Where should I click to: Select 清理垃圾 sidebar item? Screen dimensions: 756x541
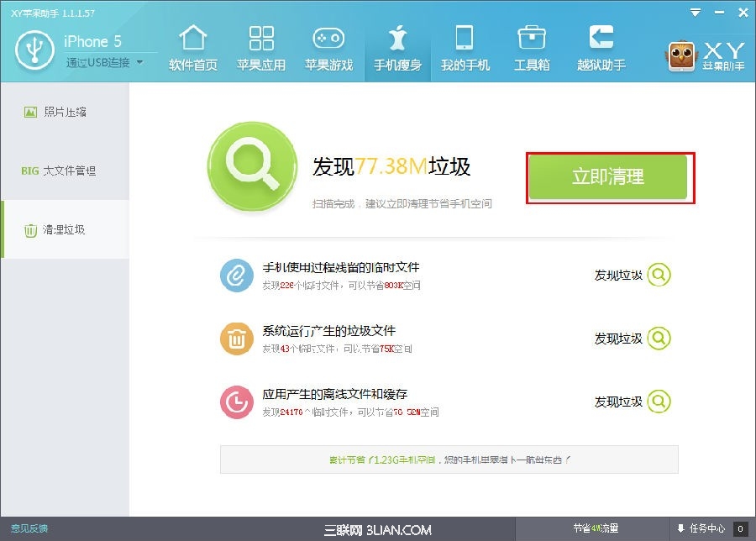click(x=65, y=229)
